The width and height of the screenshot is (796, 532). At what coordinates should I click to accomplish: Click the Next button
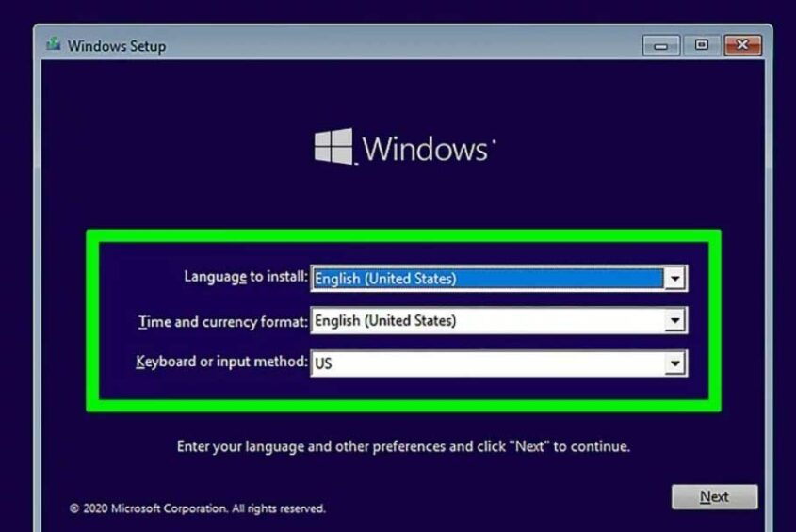point(714,496)
